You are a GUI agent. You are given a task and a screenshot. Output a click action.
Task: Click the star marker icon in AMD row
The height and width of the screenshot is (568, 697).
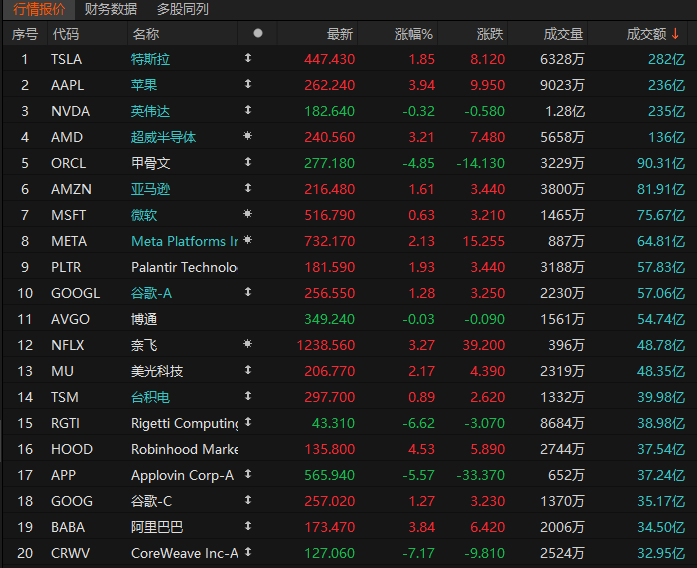tap(248, 136)
